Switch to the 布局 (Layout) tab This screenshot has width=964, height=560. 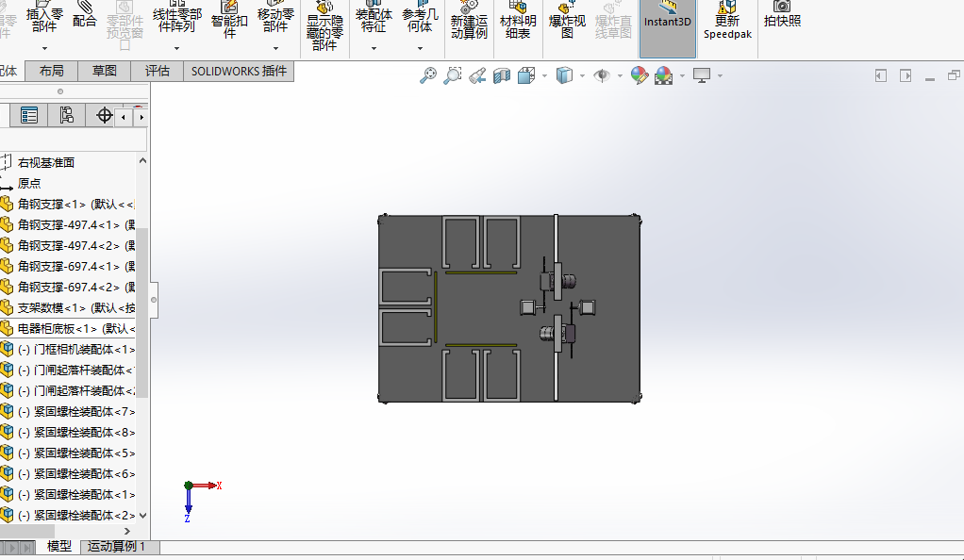pyautogui.click(x=52, y=72)
